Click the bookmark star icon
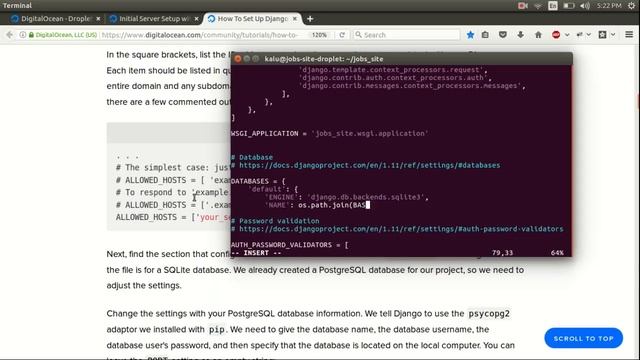 (470, 35)
